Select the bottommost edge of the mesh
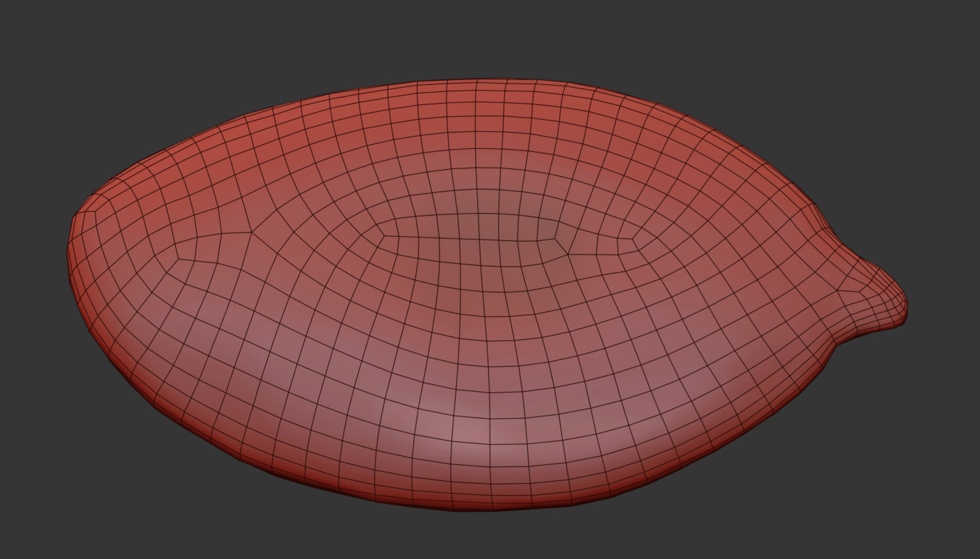 (480, 509)
